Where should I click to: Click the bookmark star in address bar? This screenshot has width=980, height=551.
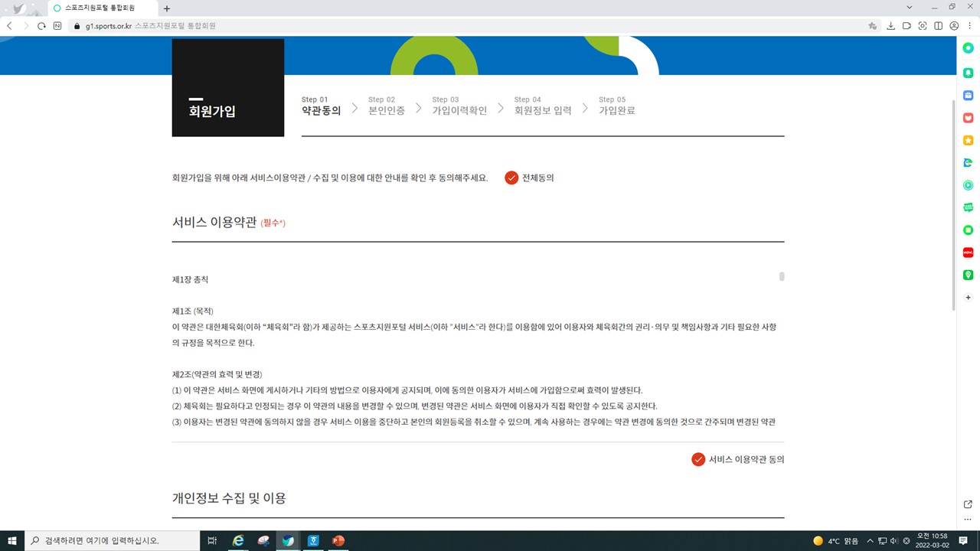click(x=872, y=25)
